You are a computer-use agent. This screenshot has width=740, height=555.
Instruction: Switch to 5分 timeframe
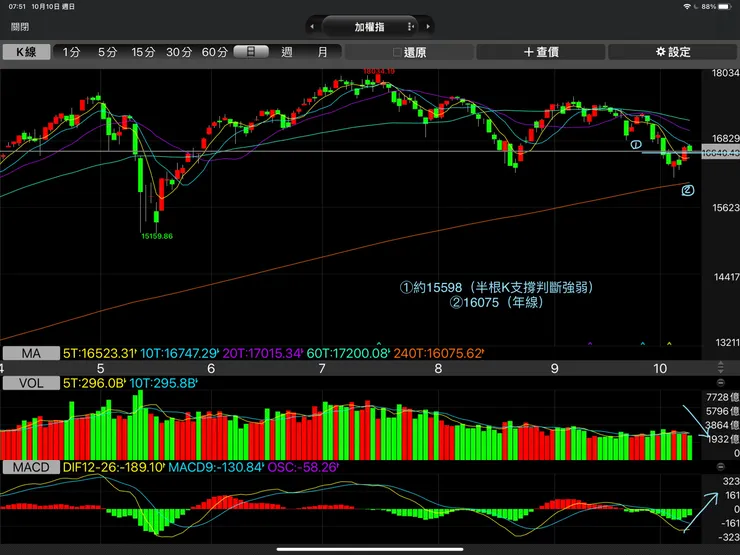107,52
